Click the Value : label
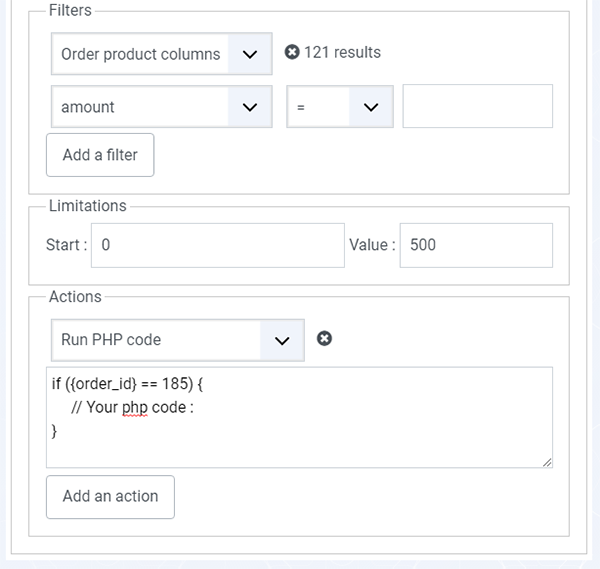This screenshot has height=569, width=600. tap(372, 245)
